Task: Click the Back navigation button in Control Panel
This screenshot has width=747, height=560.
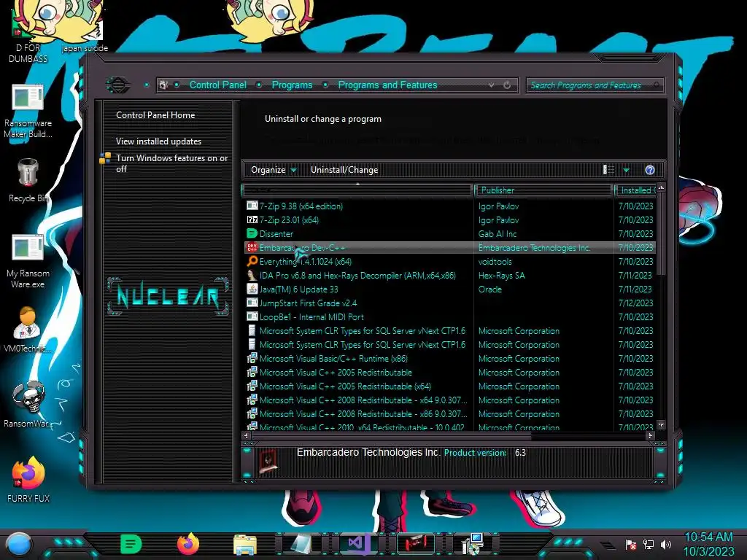Action: 117,85
